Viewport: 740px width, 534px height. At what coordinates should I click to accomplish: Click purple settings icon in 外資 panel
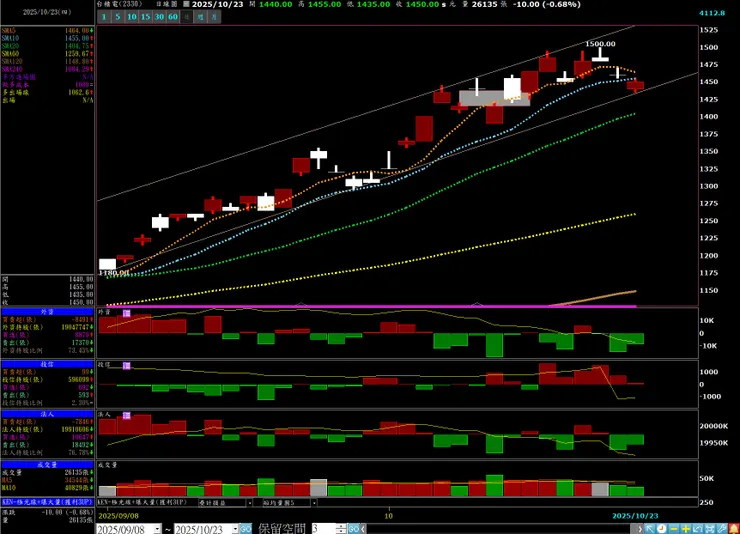pos(126,313)
